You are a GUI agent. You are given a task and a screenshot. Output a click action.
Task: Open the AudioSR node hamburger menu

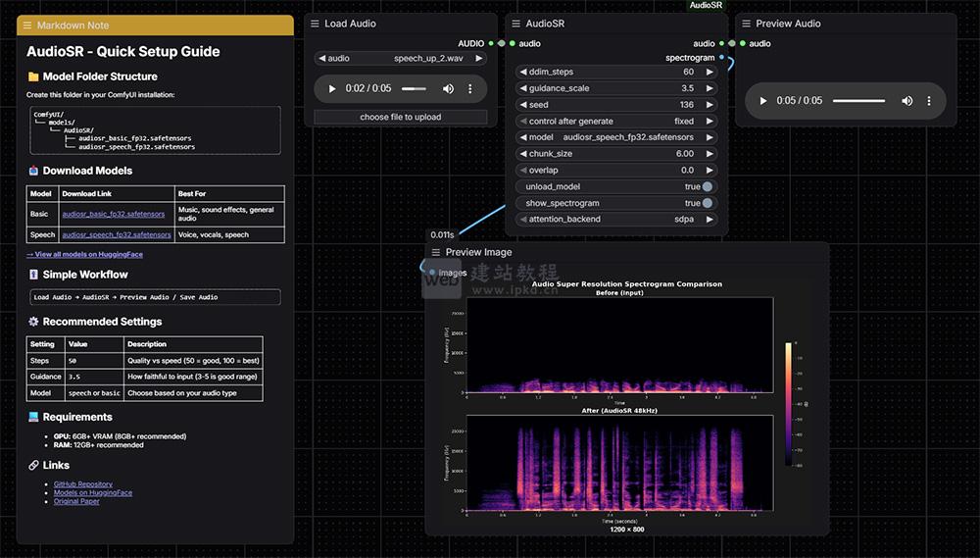515,24
